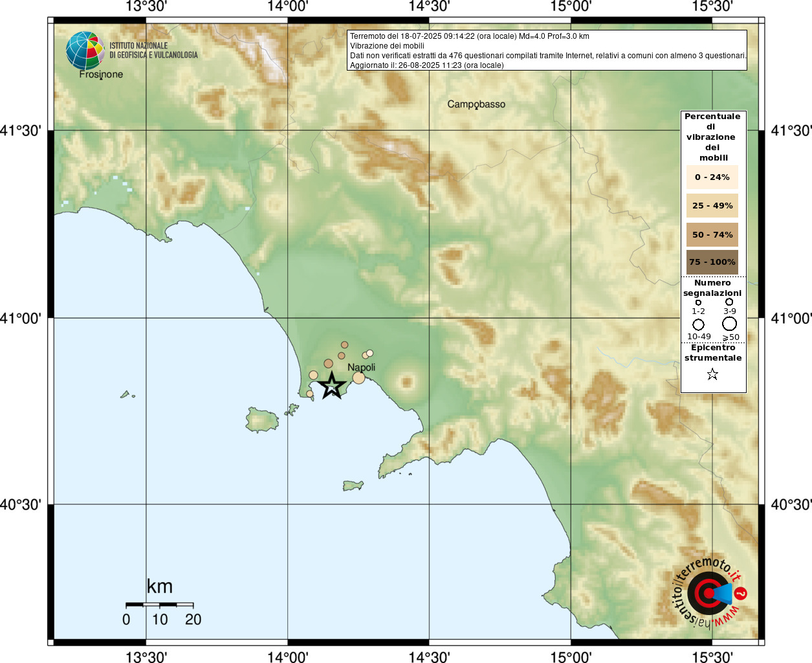Click the black epicenter star near Napoli
This screenshot has width=812, height=663.
pyautogui.click(x=332, y=385)
